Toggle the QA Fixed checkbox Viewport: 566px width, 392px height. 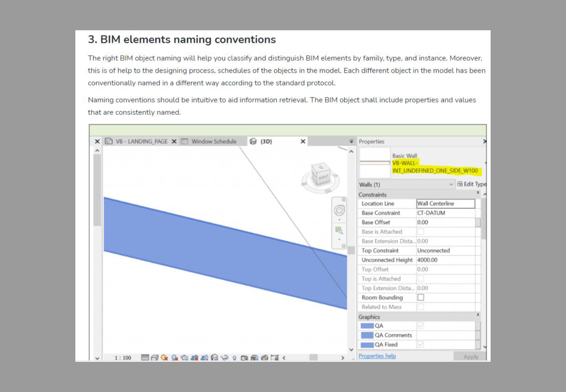(x=421, y=345)
